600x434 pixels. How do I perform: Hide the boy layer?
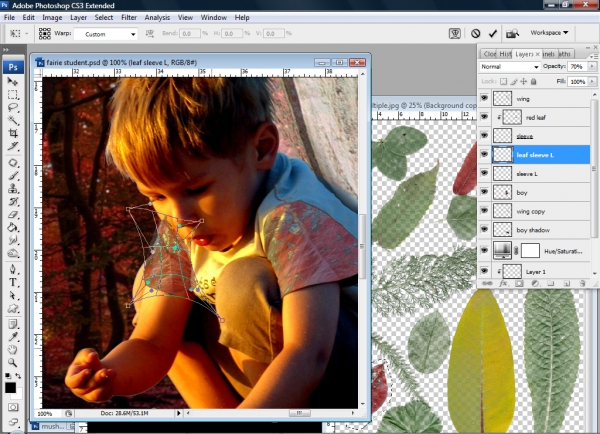point(484,192)
